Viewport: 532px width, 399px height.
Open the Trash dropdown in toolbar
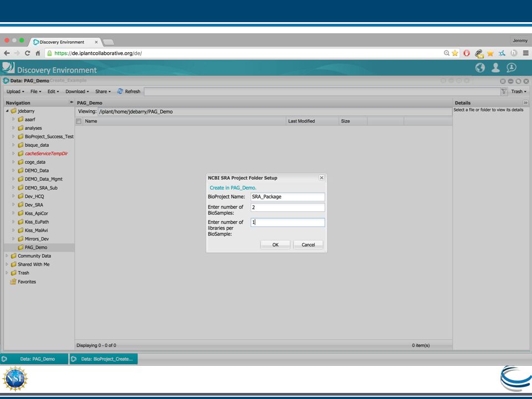[519, 91]
